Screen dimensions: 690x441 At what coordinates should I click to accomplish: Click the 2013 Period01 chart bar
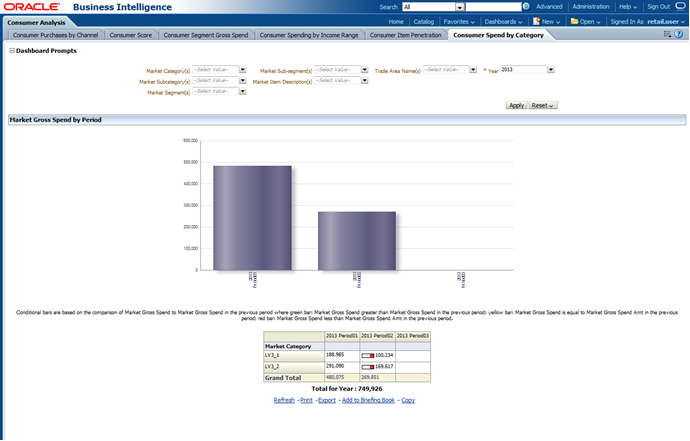252,218
